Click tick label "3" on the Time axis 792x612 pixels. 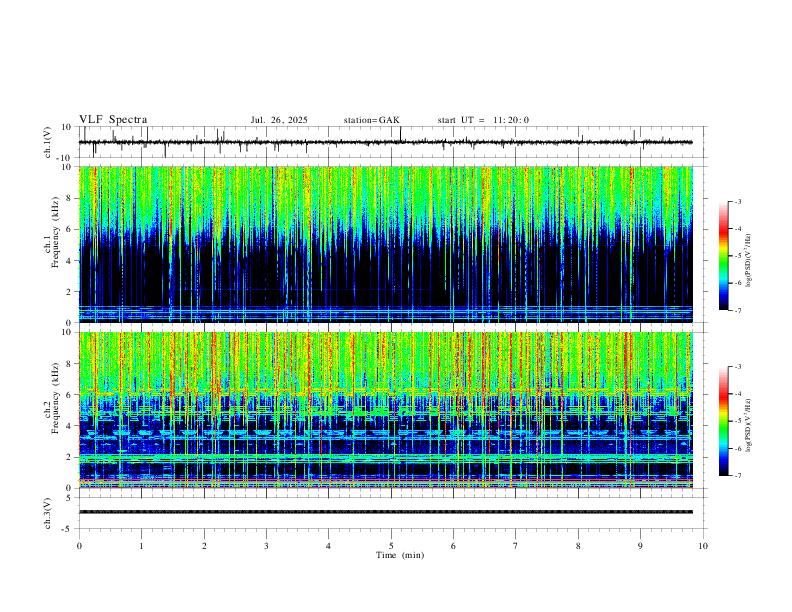(266, 546)
